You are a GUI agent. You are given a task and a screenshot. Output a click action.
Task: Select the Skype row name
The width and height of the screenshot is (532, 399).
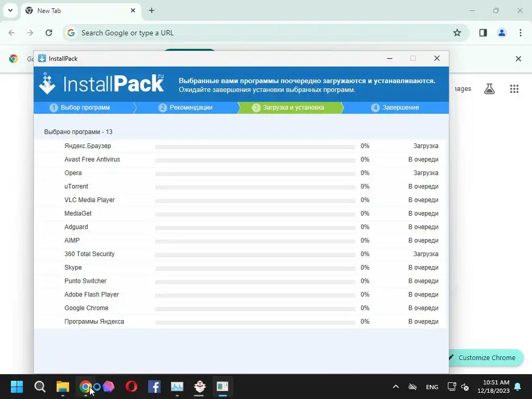(x=73, y=268)
